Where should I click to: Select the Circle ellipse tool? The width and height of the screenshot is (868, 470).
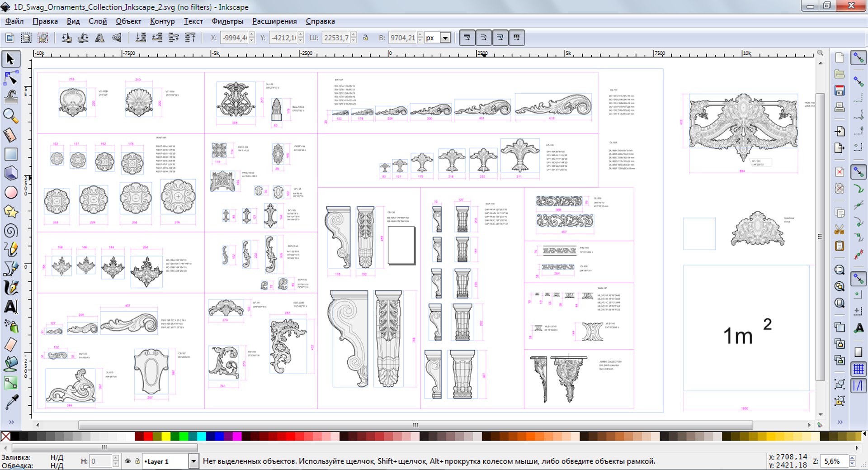[10, 192]
